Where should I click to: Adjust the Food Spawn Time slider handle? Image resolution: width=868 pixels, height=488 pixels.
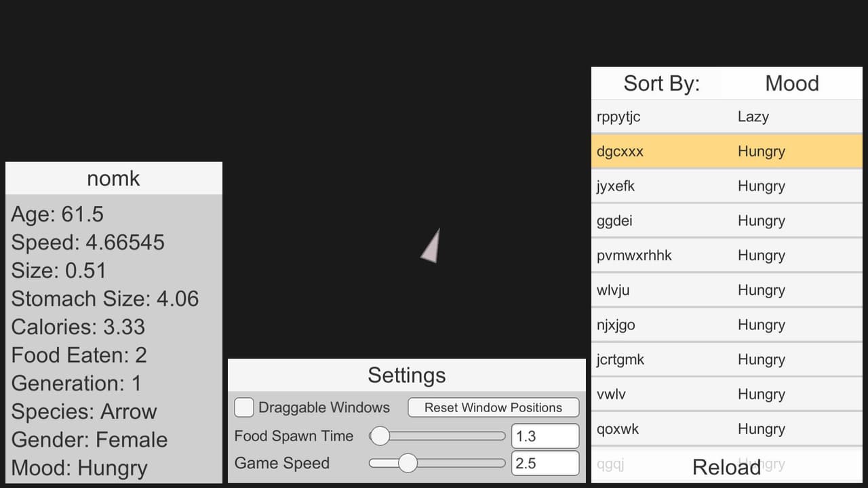point(380,436)
